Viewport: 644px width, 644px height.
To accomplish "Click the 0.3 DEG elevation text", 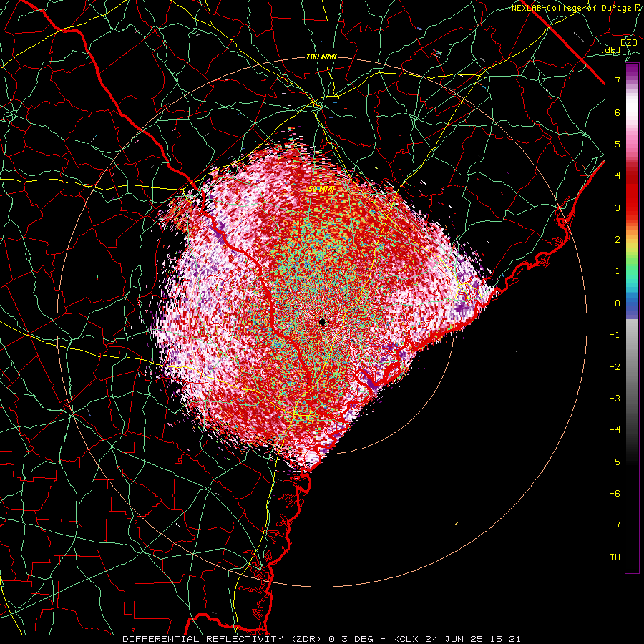I will [x=351, y=639].
